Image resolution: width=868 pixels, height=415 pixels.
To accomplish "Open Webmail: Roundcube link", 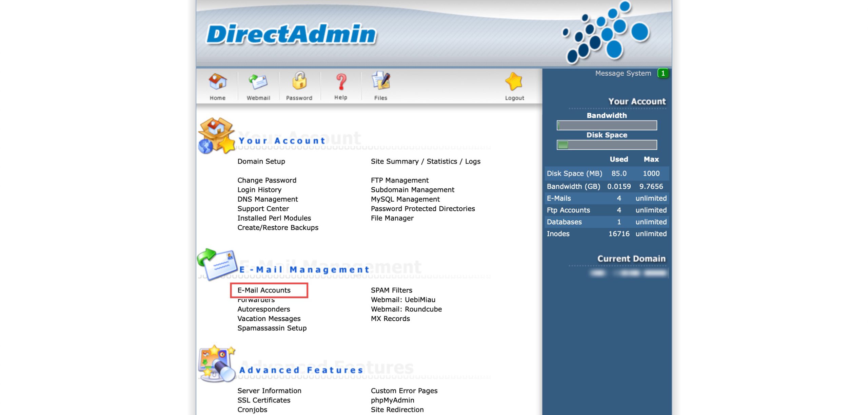I will [x=406, y=309].
